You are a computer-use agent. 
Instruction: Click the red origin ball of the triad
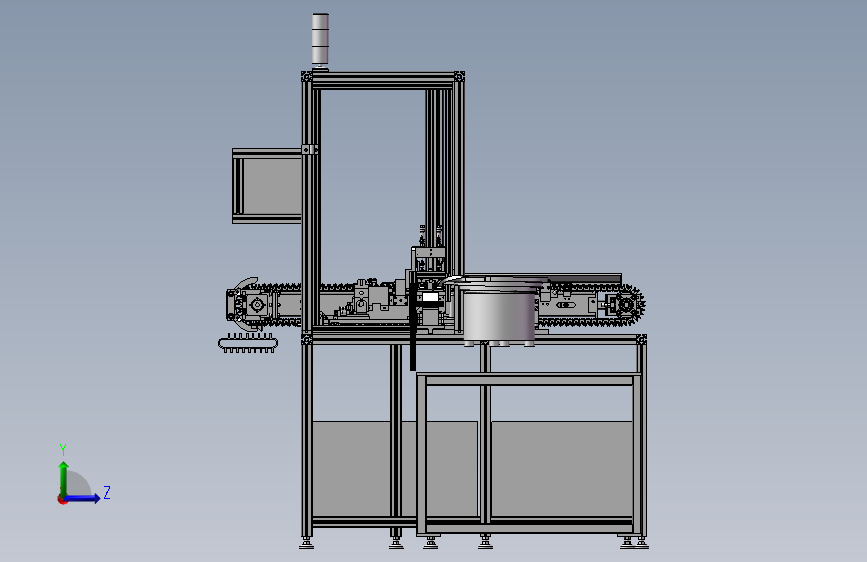[x=62, y=499]
